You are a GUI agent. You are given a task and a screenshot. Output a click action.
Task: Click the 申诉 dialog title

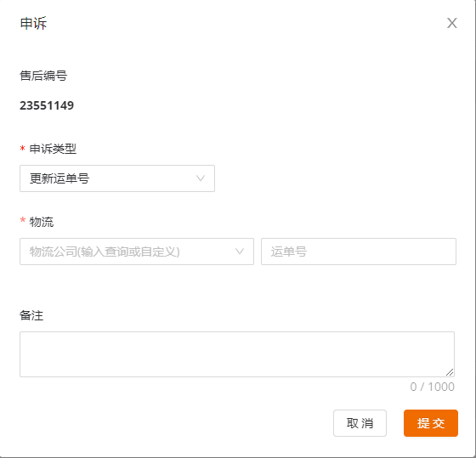click(x=33, y=24)
